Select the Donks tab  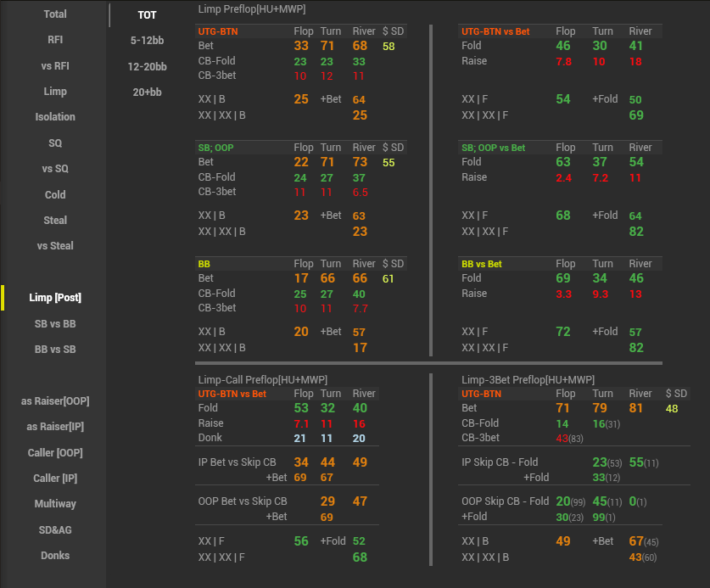[55, 556]
